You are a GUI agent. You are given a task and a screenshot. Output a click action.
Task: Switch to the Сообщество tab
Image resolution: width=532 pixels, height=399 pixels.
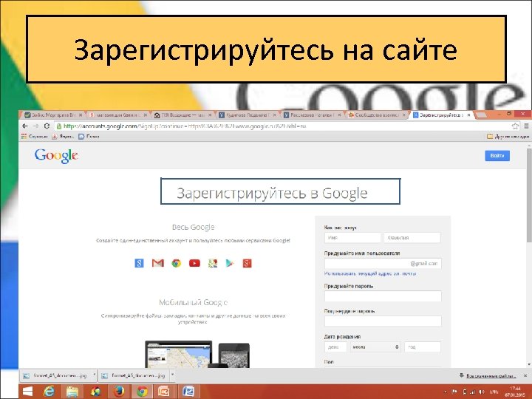377,115
